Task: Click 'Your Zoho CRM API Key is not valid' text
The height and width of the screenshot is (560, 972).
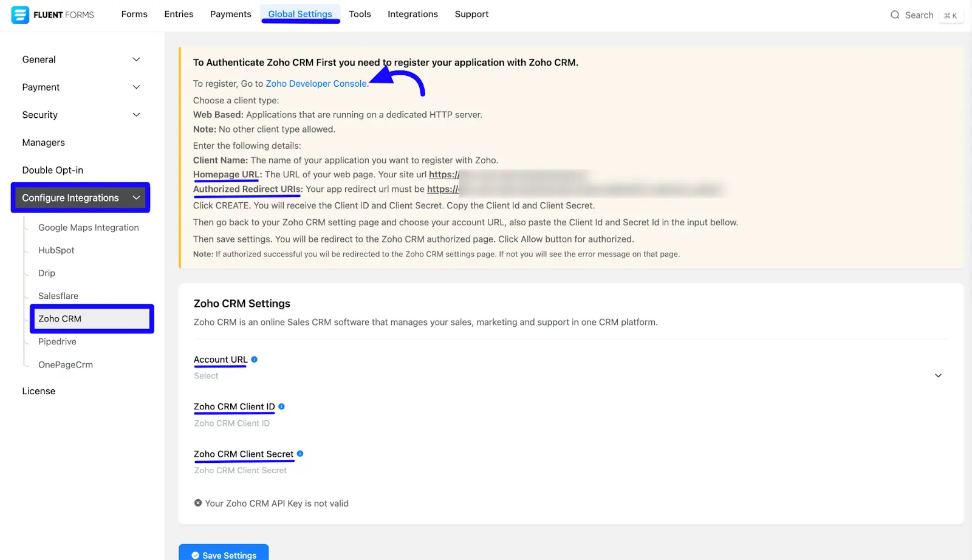Action: 276,504
